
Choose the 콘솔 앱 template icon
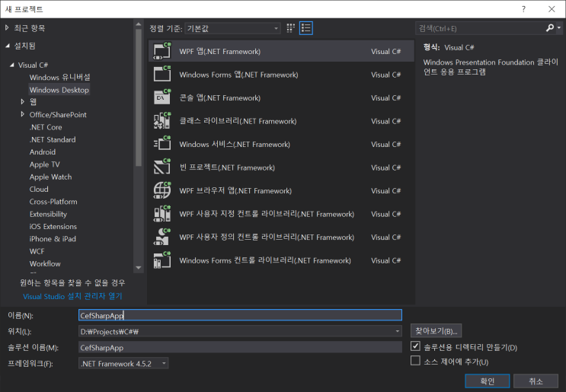162,97
